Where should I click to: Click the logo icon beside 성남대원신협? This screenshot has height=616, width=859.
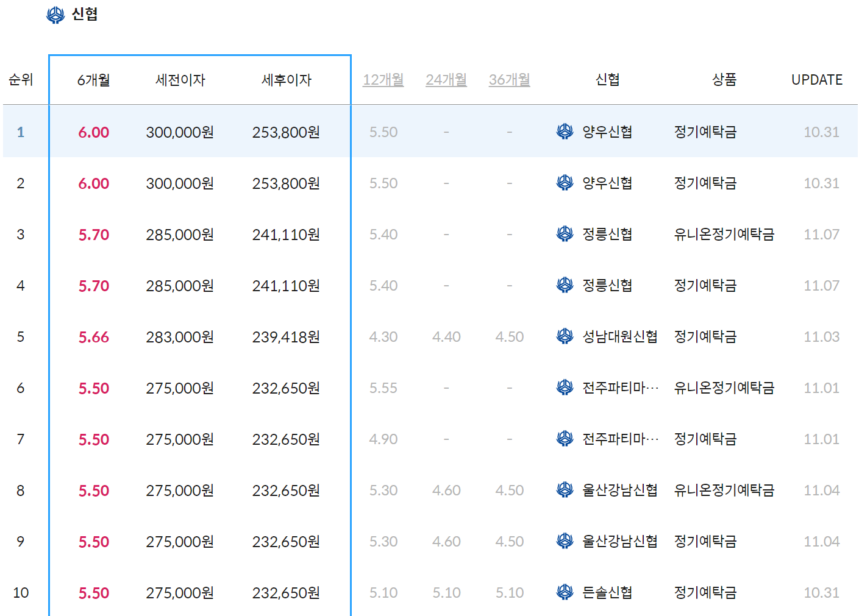565,336
